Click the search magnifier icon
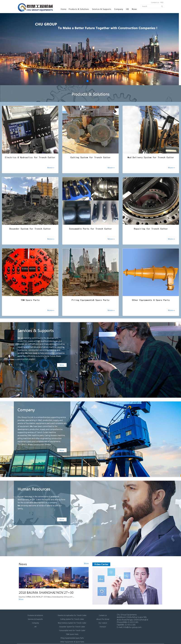 pyautogui.click(x=162, y=7)
